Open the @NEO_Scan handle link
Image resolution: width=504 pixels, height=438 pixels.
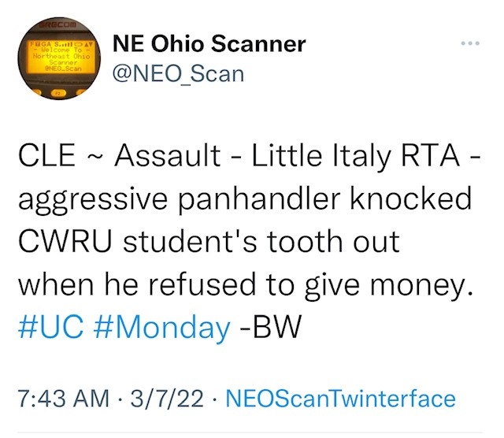pyautogui.click(x=179, y=74)
